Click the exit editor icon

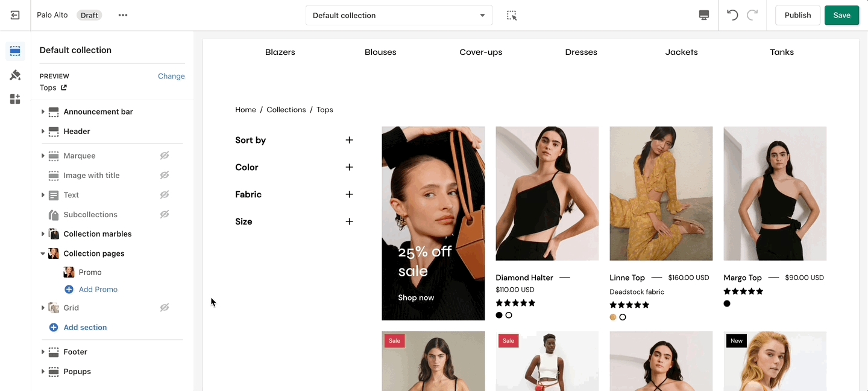pos(15,15)
